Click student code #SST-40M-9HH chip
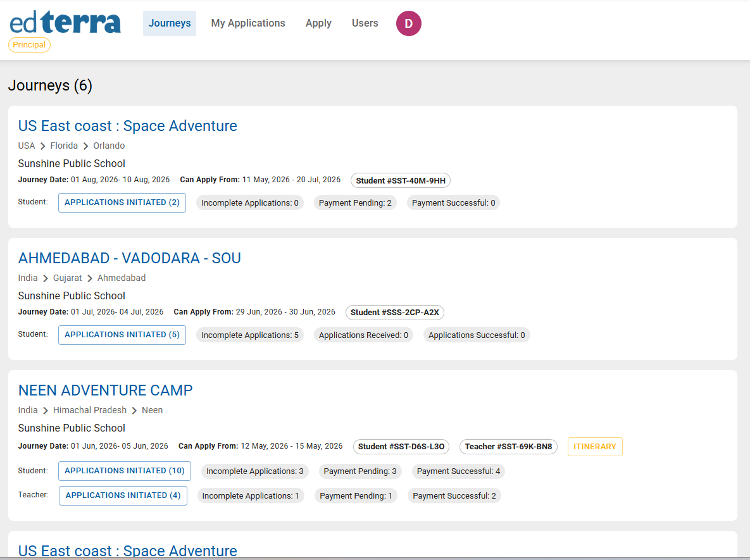 pyautogui.click(x=401, y=180)
